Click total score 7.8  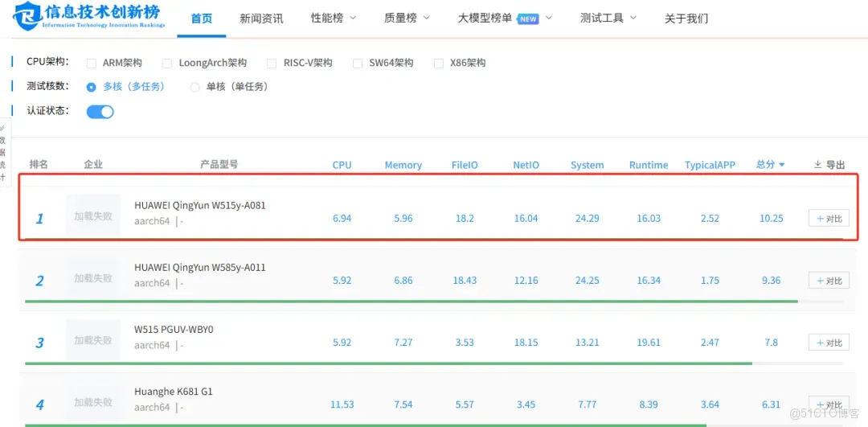(x=771, y=343)
